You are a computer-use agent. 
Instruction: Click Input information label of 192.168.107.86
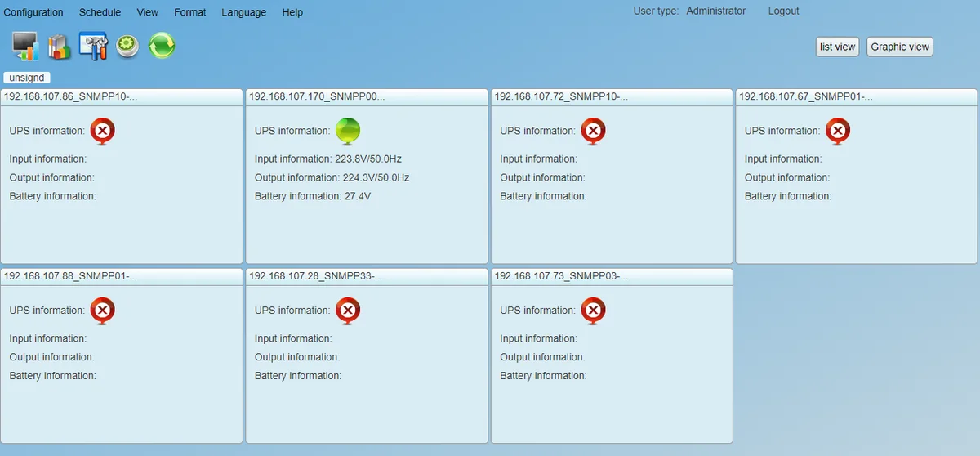pos(48,159)
